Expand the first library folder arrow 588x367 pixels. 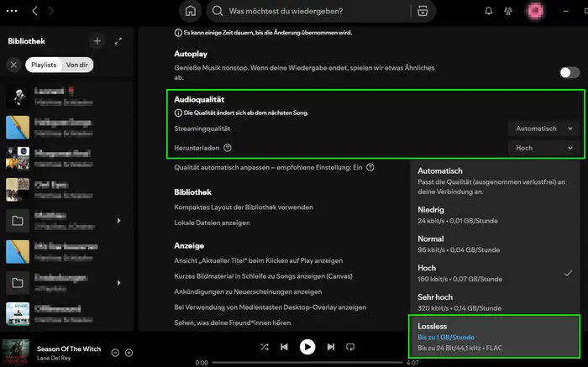coord(119,220)
